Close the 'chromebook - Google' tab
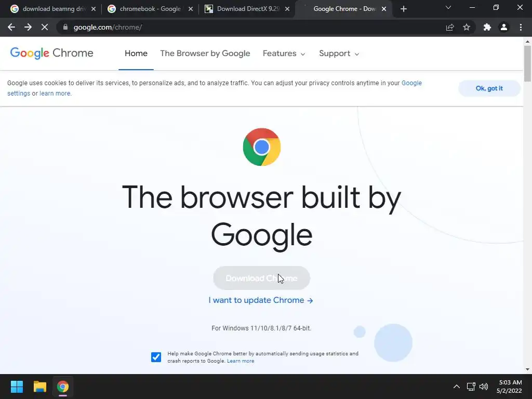 [x=191, y=9]
